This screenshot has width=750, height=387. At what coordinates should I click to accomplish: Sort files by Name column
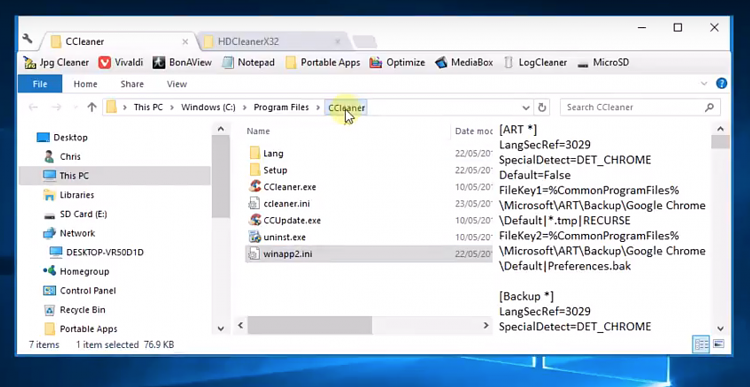click(258, 131)
